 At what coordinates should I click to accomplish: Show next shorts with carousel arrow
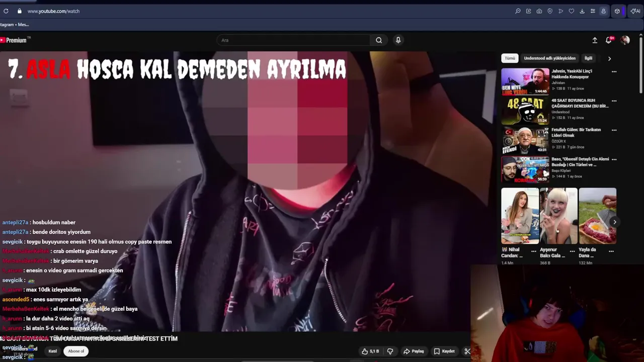pos(614,222)
